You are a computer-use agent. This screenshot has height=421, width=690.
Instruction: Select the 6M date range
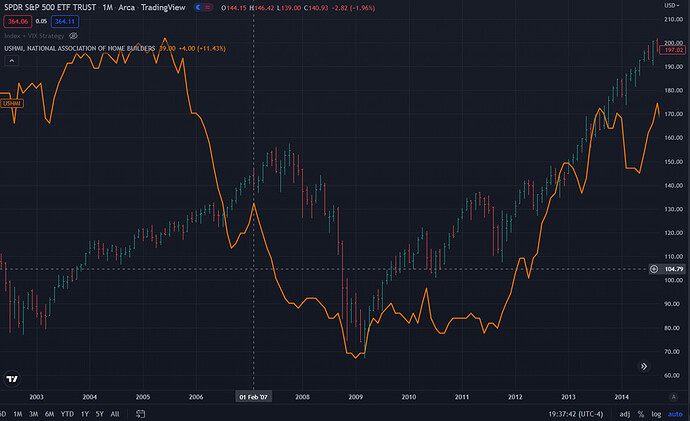pos(49,414)
